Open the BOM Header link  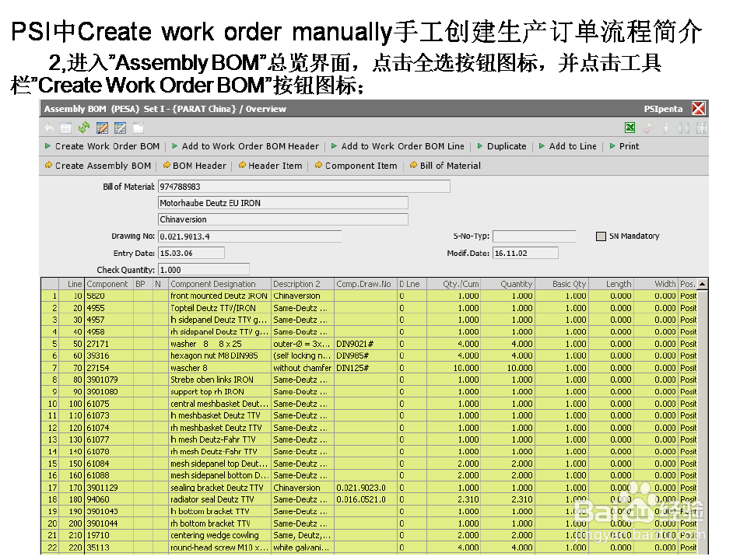tap(195, 166)
